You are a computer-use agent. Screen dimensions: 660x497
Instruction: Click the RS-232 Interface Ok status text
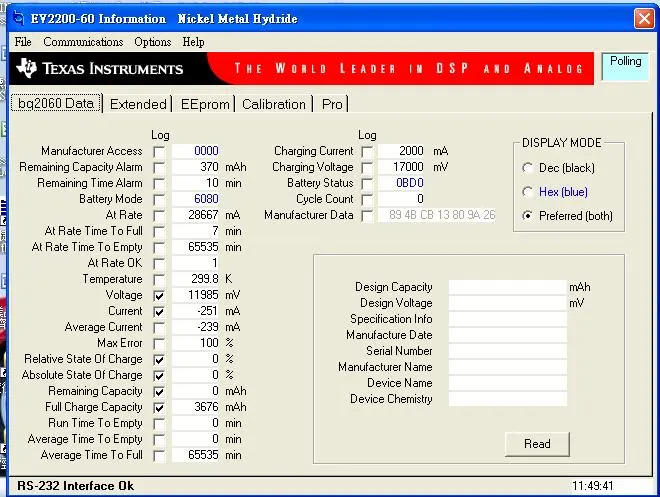(x=75, y=486)
